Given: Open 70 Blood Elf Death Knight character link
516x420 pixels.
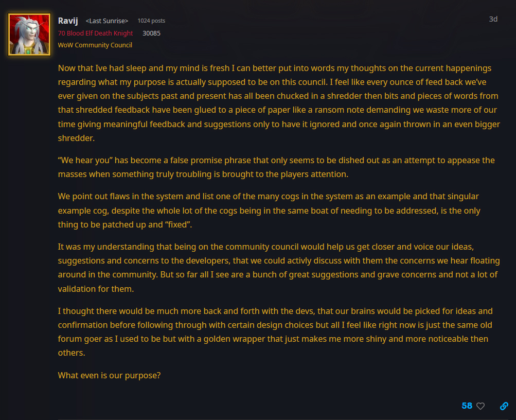Looking at the screenshot, I should (x=95, y=33).
